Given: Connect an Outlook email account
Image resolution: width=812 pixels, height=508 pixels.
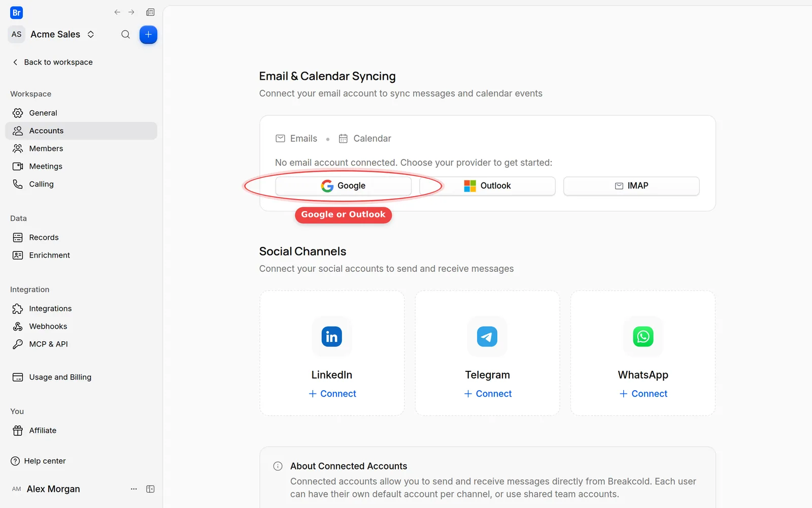Looking at the screenshot, I should (488, 186).
